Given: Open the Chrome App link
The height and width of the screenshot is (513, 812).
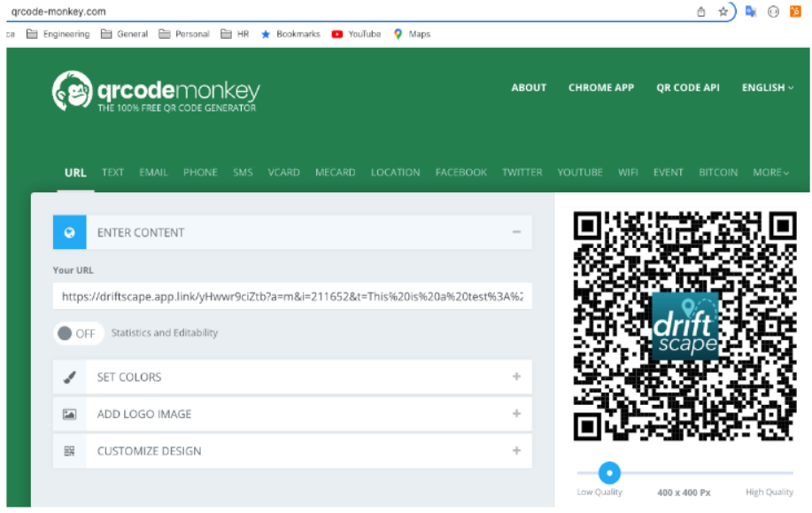Looking at the screenshot, I should point(601,88).
